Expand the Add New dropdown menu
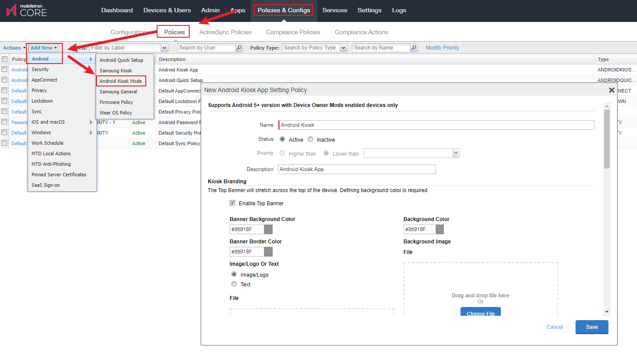The width and height of the screenshot is (637, 364). point(44,48)
